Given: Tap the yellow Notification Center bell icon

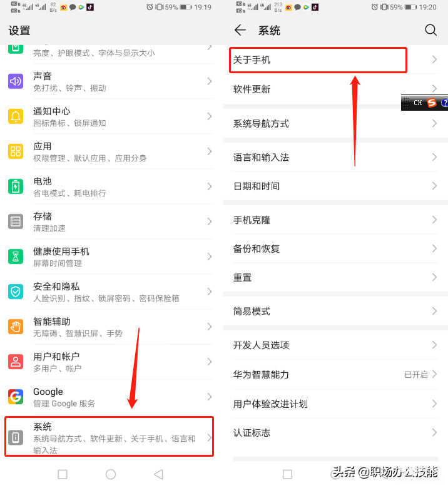Looking at the screenshot, I should pyautogui.click(x=16, y=116).
